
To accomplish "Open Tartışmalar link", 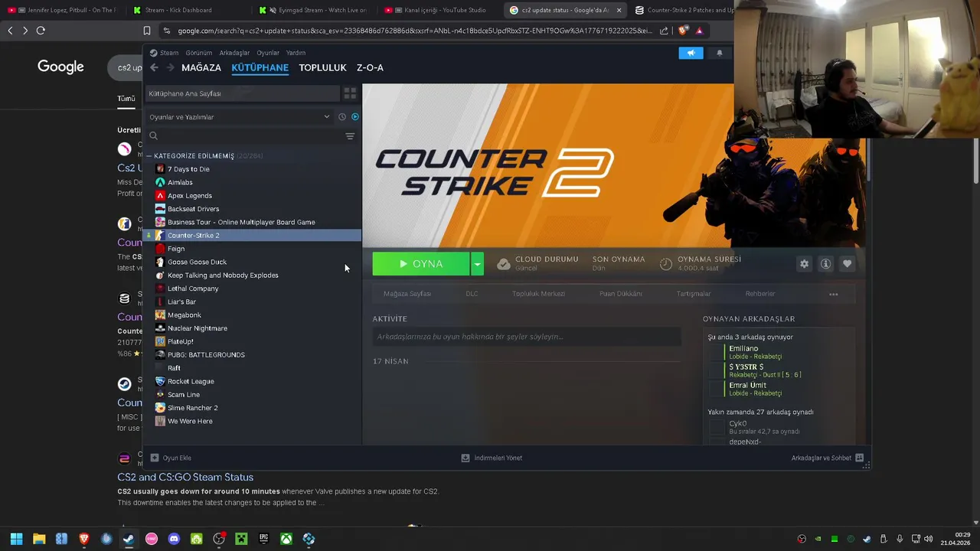I will click(694, 294).
